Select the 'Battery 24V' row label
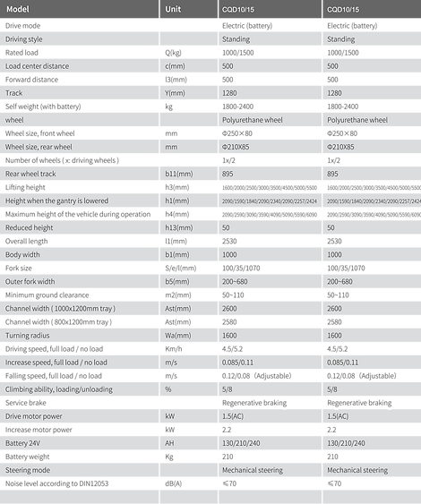 point(22,443)
